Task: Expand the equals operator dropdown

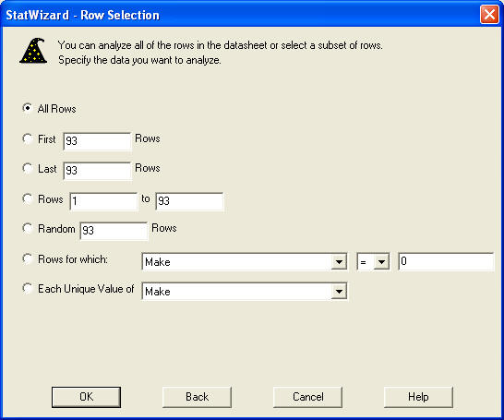Action: tap(374, 261)
